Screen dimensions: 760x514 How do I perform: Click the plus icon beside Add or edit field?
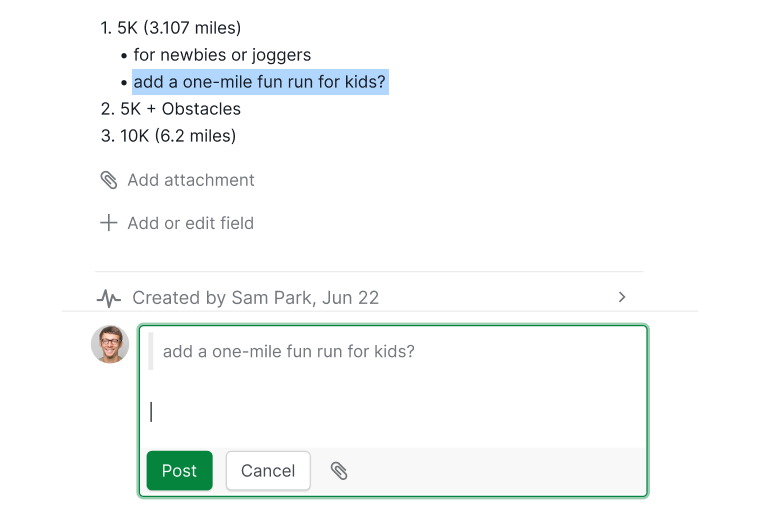(x=109, y=223)
